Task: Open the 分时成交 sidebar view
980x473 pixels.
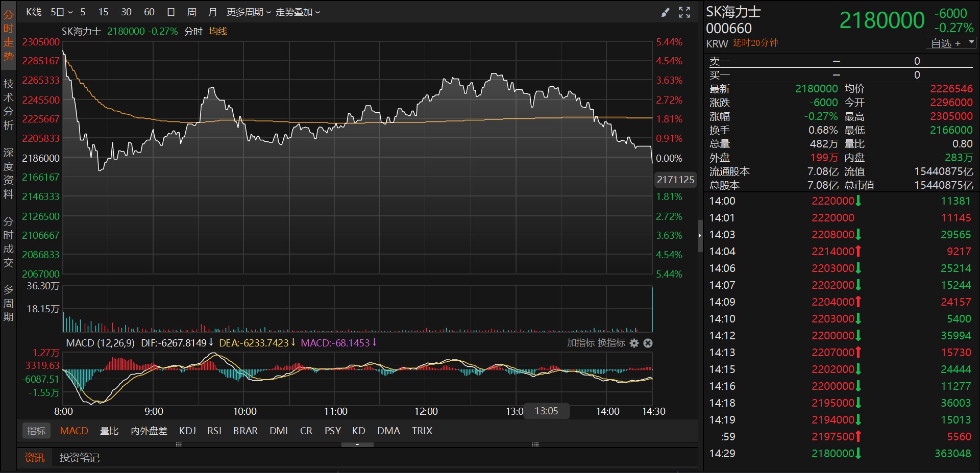Action: 8,242
